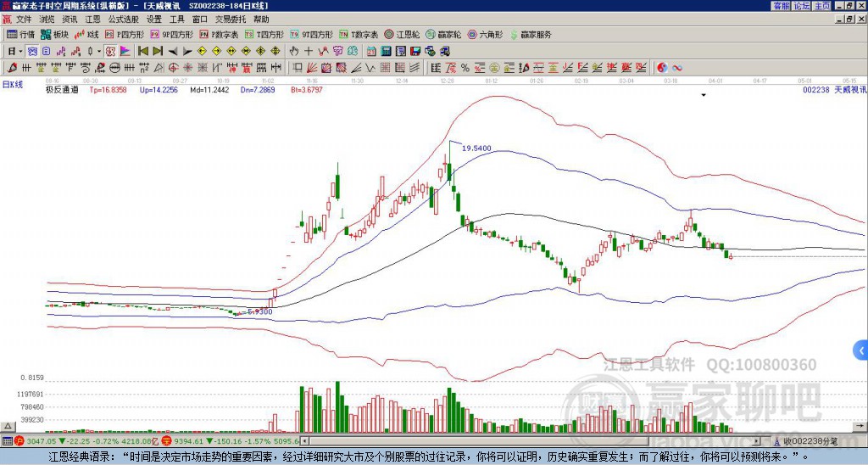This screenshot has width=868, height=465.
Task: Open the T数字表 tool
Action: pyautogui.click(x=359, y=34)
